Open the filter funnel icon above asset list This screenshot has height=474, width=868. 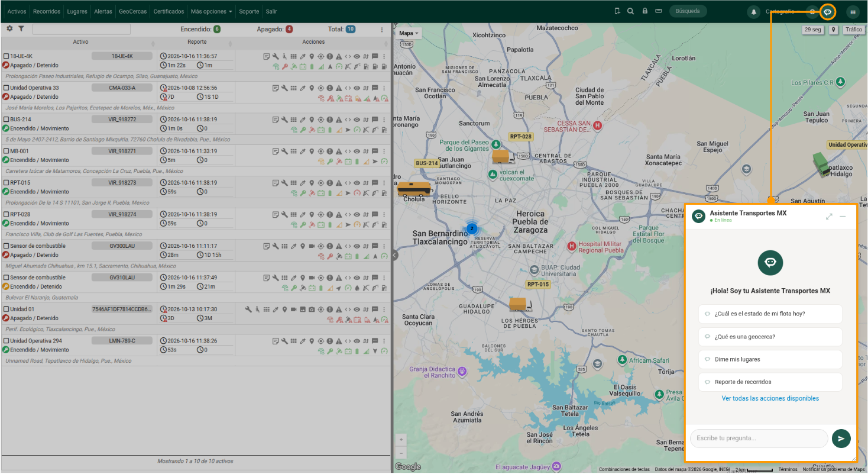pos(21,28)
